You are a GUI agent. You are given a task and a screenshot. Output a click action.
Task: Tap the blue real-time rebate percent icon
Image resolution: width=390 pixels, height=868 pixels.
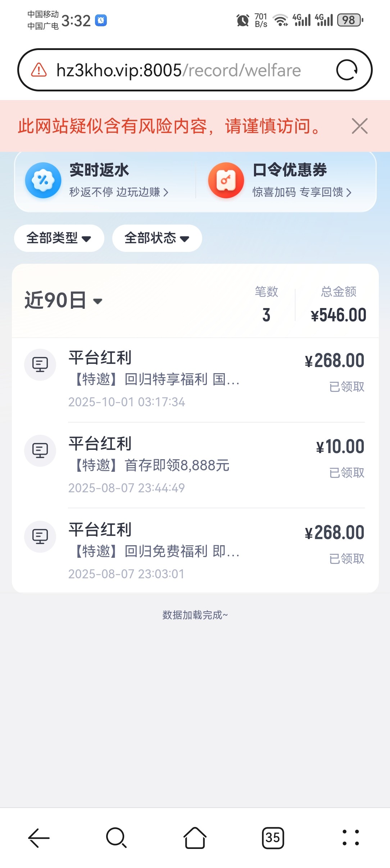click(x=43, y=180)
